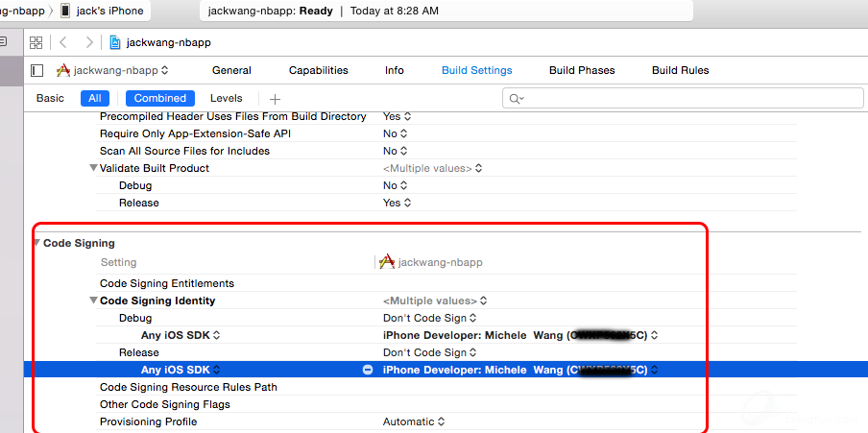This screenshot has width=868, height=433.
Task: Click the minus icon on Release SDK row
Action: coord(367,370)
